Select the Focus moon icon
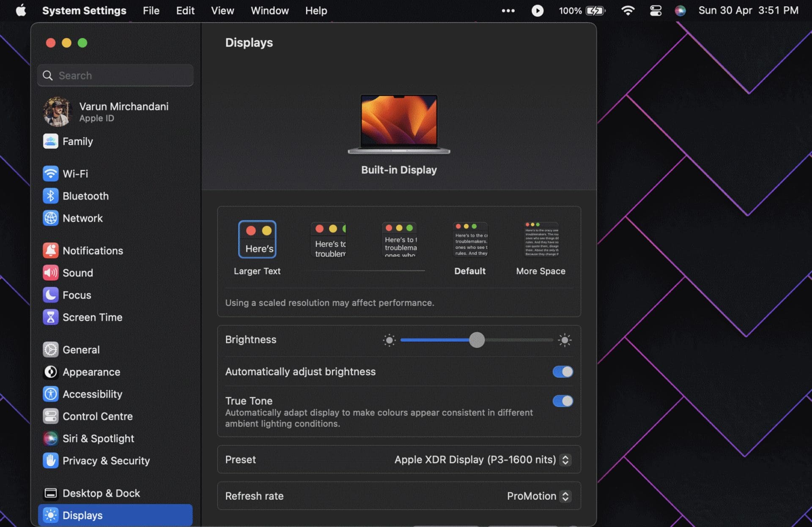Viewport: 812px width, 527px height. pos(50,295)
